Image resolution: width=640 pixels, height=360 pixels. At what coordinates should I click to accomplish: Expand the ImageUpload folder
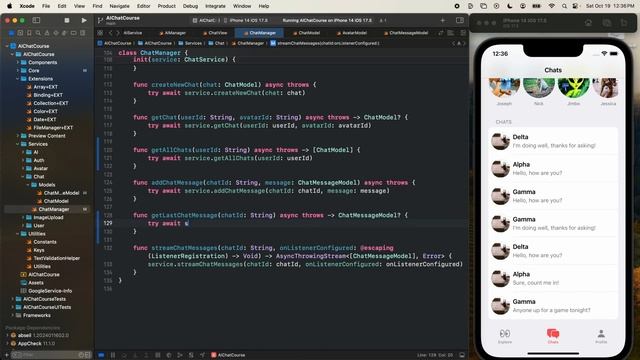pyautogui.click(x=23, y=217)
